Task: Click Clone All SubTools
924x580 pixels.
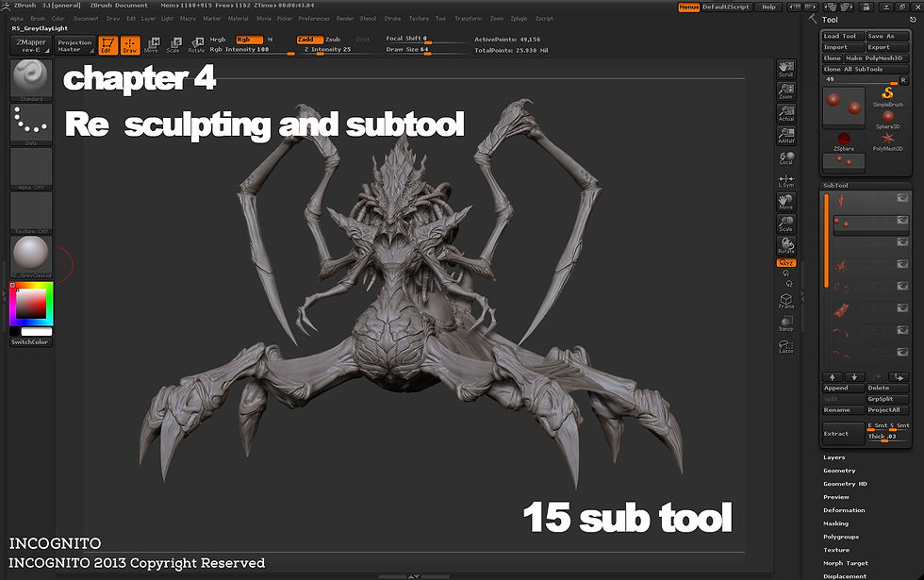Action: coord(866,69)
